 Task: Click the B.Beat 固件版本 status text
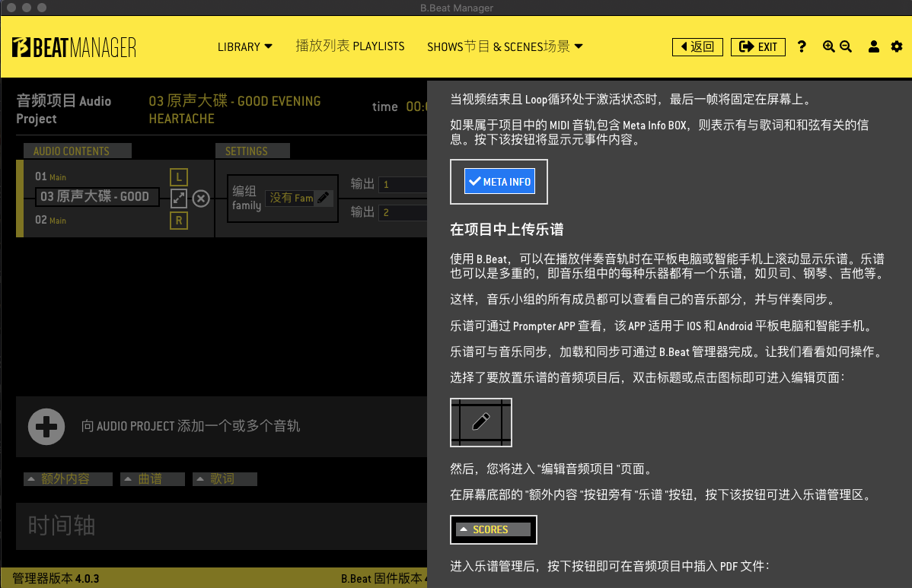click(x=384, y=579)
